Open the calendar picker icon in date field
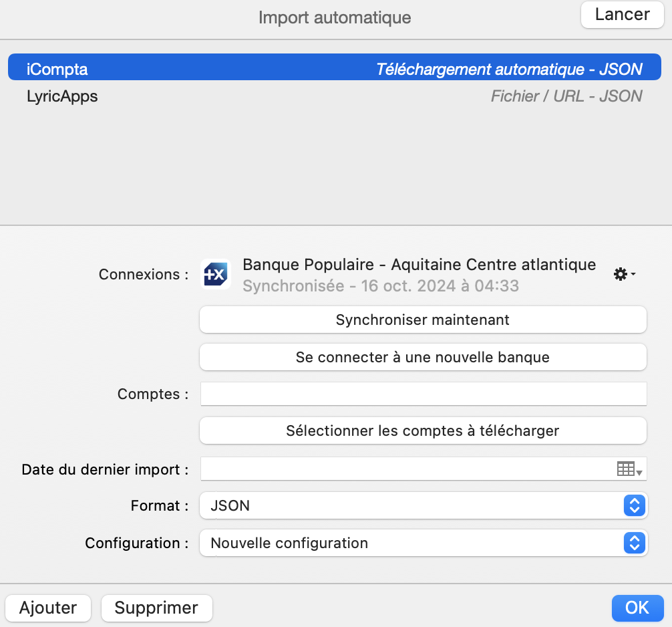 [x=629, y=469]
